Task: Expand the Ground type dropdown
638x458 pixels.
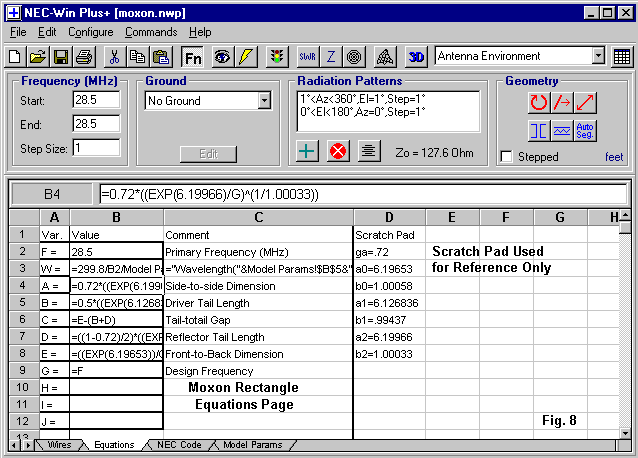Action: click(264, 101)
